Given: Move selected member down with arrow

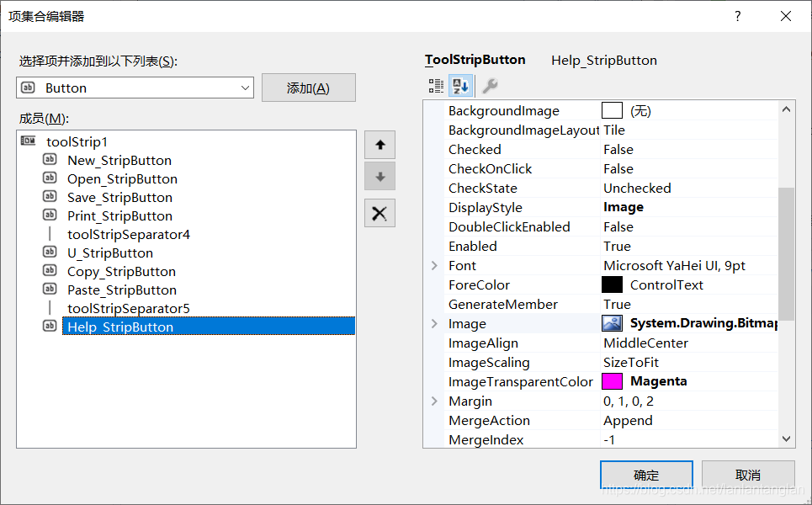Looking at the screenshot, I should tap(379, 176).
